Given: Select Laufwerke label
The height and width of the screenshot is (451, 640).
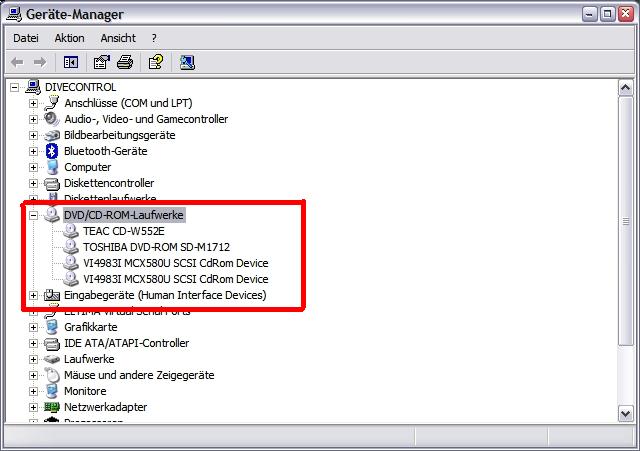Looking at the screenshot, I should [89, 359].
